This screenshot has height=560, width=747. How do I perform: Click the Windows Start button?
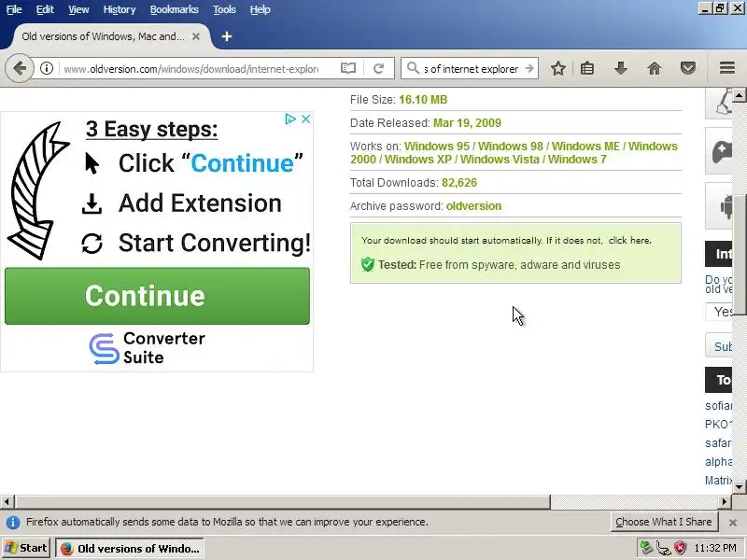click(26, 548)
